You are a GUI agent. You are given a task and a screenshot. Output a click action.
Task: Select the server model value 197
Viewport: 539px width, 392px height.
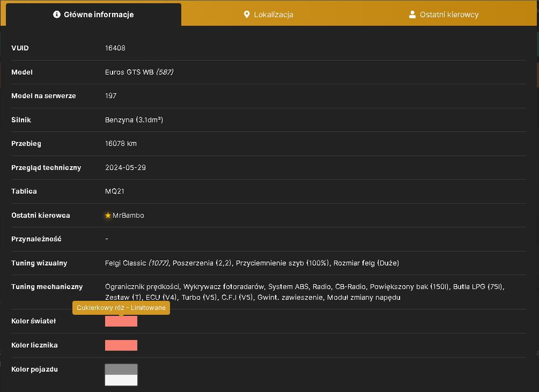(x=110, y=95)
